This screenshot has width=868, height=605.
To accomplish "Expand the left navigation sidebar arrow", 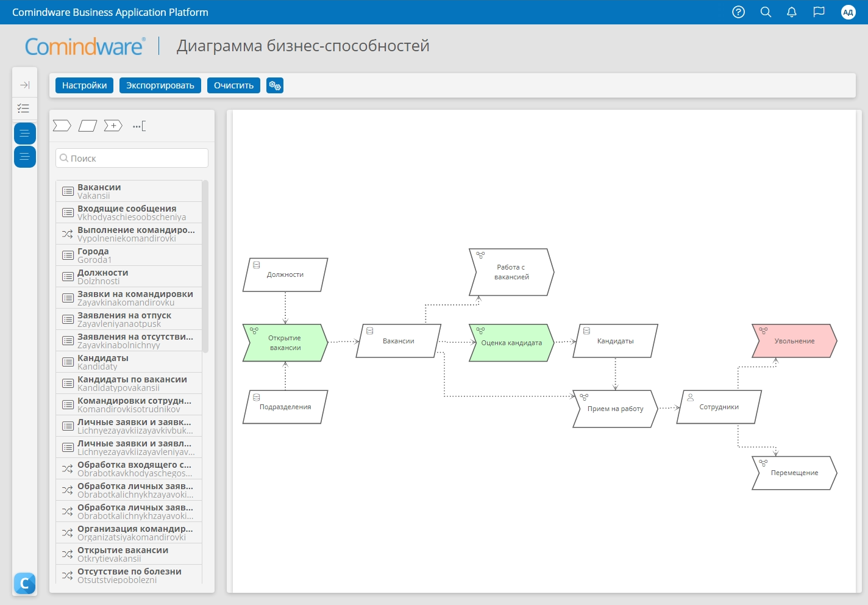I will pyautogui.click(x=24, y=85).
